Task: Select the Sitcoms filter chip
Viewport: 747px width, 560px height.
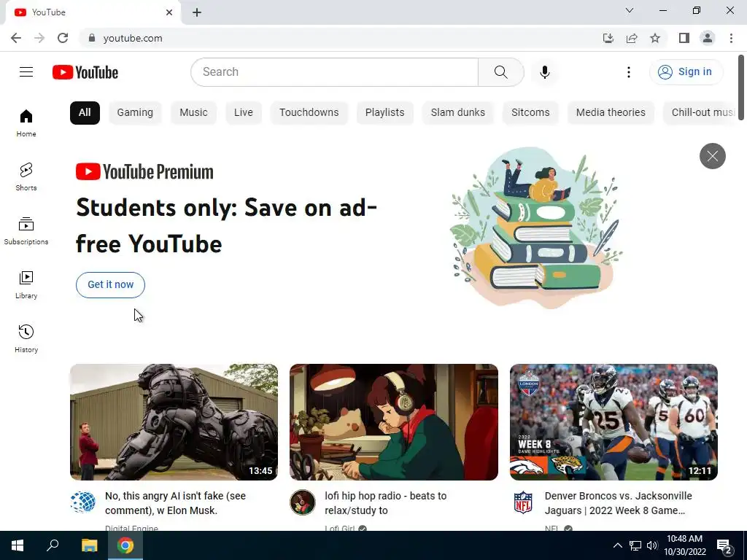Action: pos(530,113)
